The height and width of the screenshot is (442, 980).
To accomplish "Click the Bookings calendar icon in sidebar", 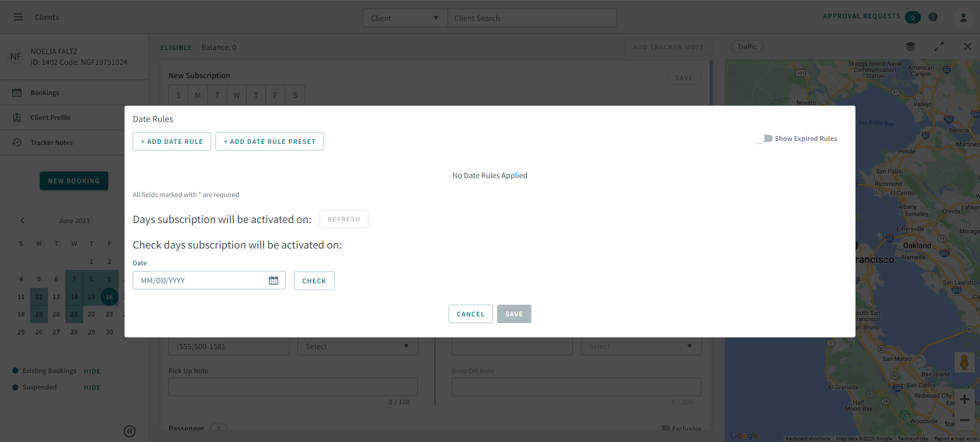I will (x=17, y=92).
